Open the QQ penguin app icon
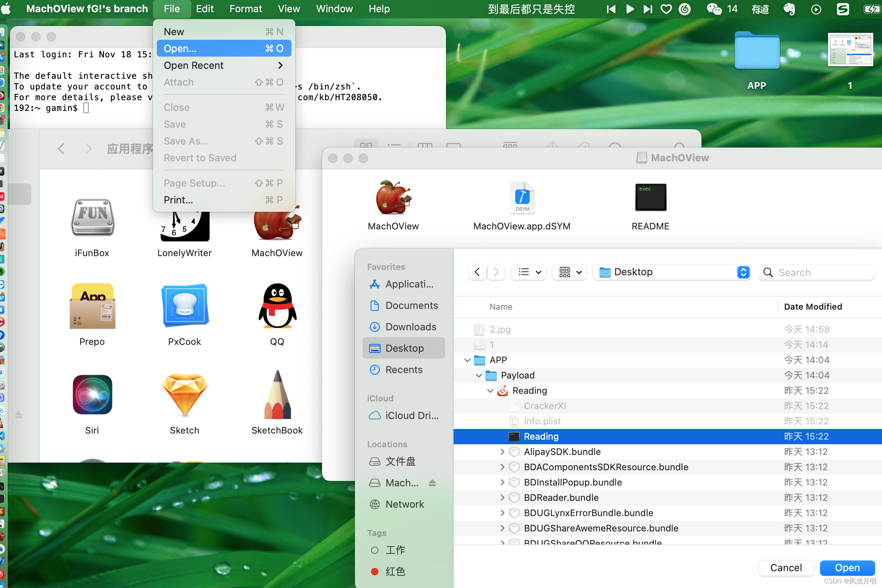Screen dimensions: 882x588 click(277, 306)
